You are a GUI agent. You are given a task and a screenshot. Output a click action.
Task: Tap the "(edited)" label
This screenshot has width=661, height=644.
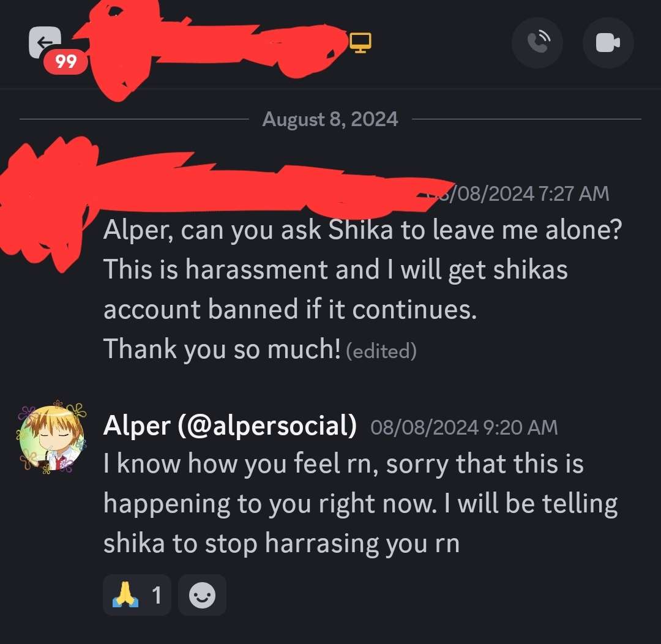pyautogui.click(x=381, y=351)
